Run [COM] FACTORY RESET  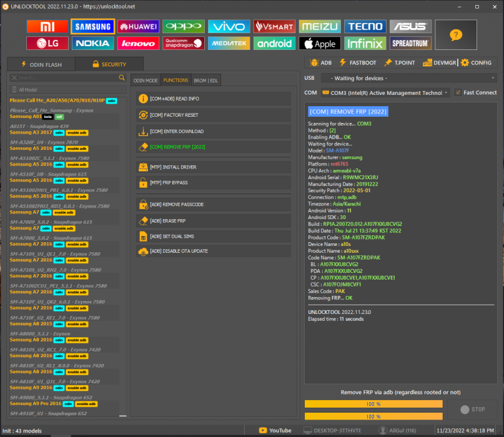214,115
